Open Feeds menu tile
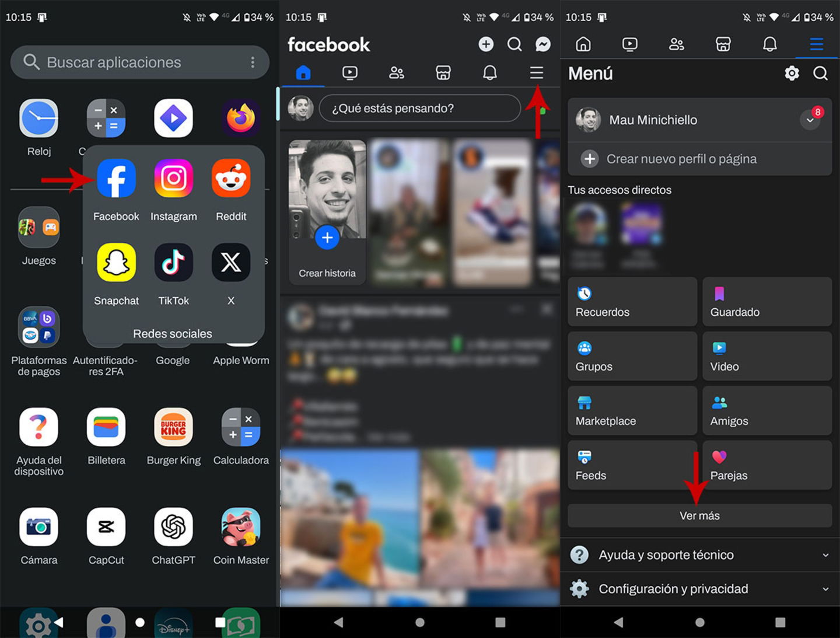Image resolution: width=840 pixels, height=638 pixels. point(632,465)
